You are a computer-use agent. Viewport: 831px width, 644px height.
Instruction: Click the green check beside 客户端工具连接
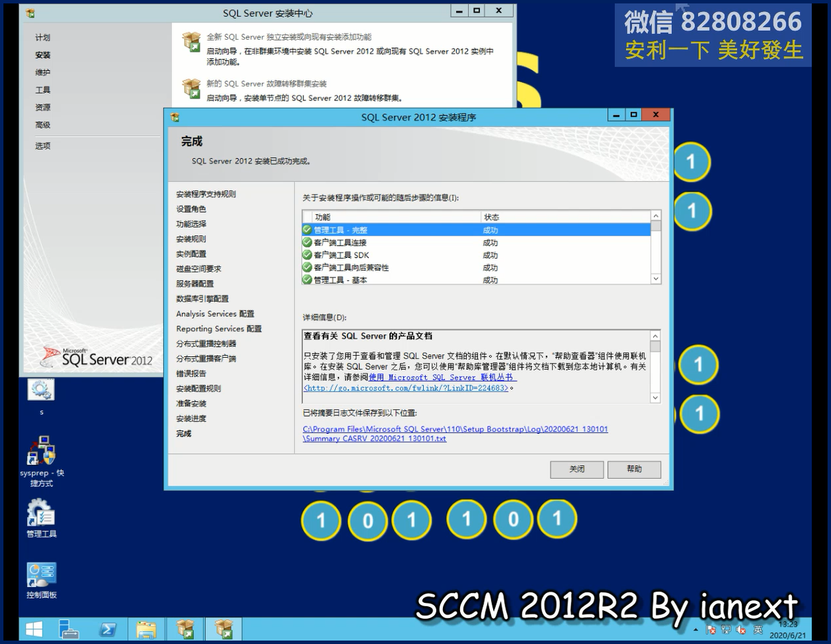(x=307, y=242)
